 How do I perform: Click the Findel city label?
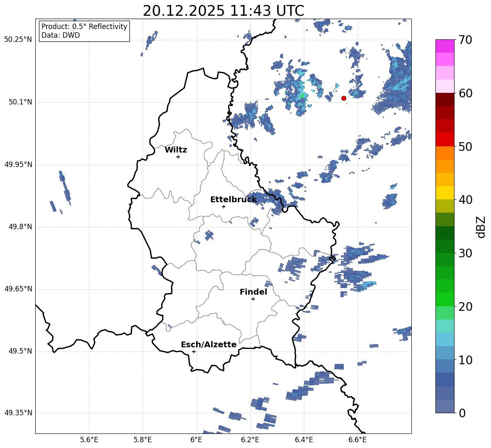(253, 292)
